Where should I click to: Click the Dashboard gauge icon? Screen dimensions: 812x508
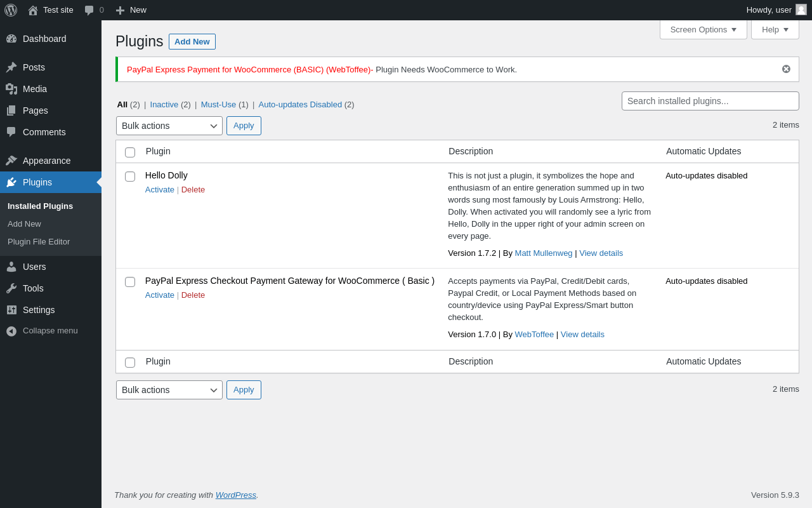click(11, 39)
